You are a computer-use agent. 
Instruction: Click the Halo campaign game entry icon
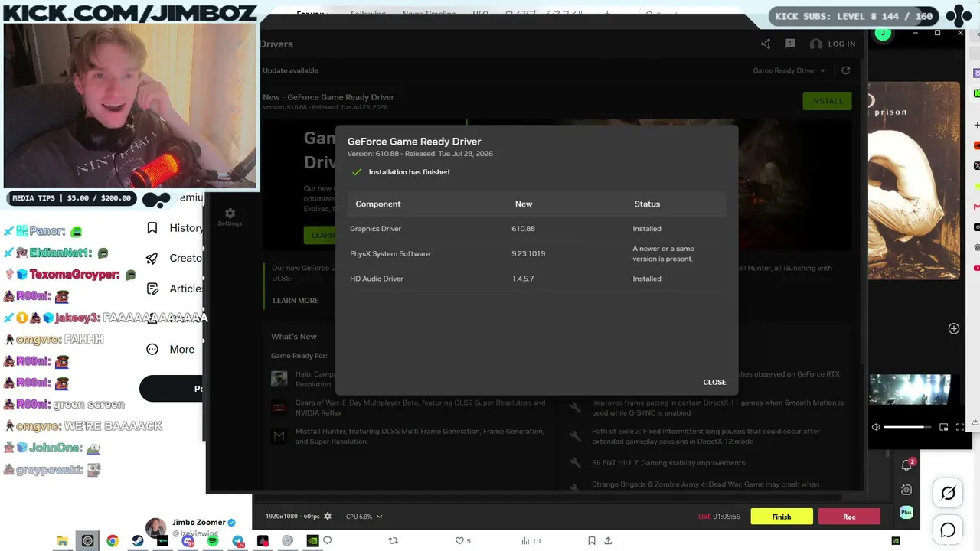[x=279, y=379]
